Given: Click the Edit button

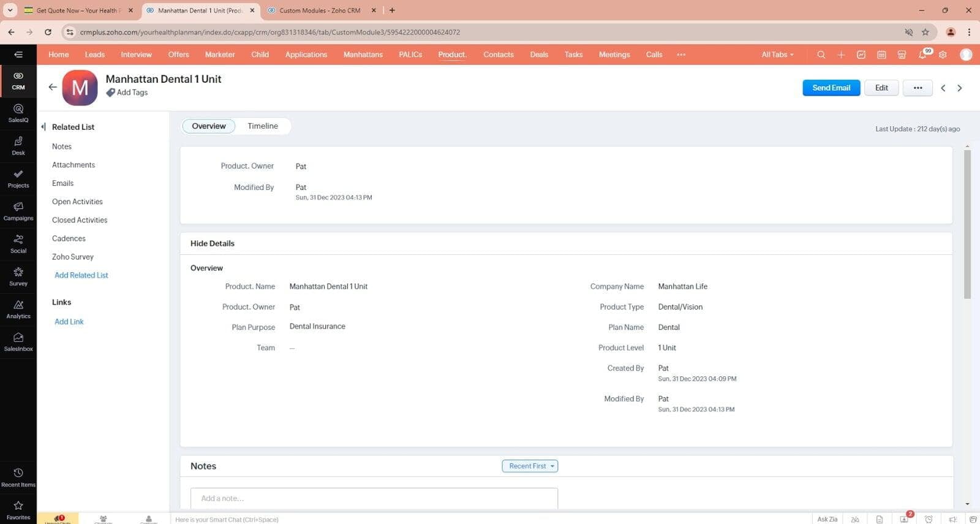Looking at the screenshot, I should point(881,88).
